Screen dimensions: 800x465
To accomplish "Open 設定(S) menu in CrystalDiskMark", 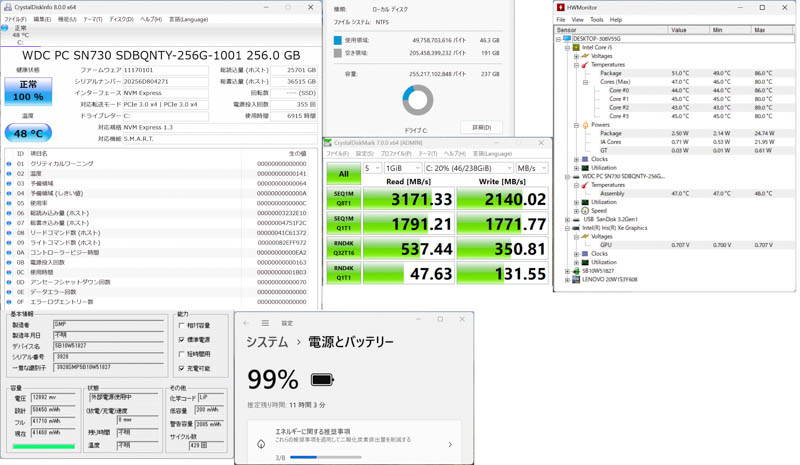I will coord(364,154).
